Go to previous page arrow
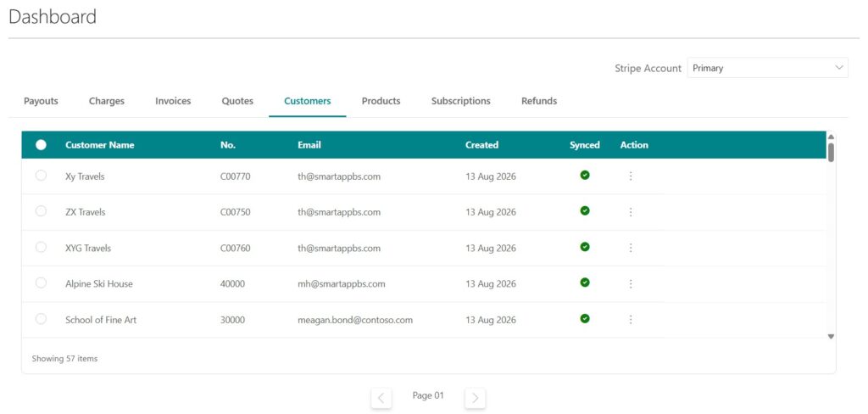 [x=381, y=398]
